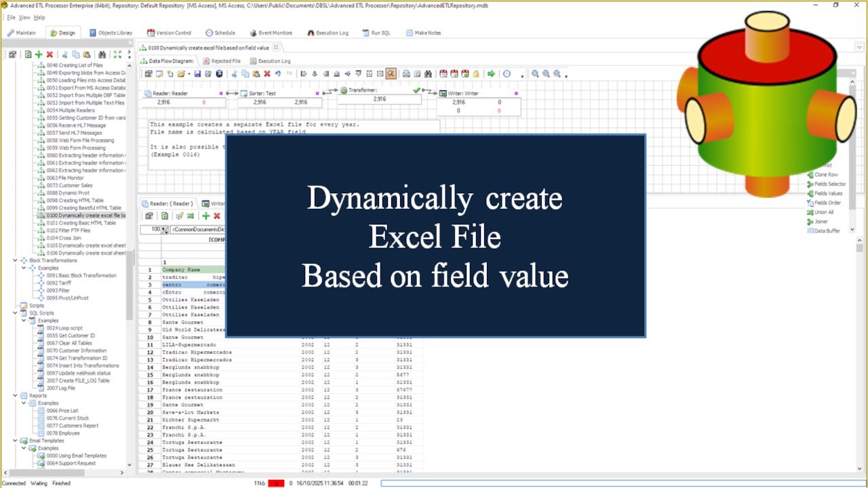
Task: Click the binoculars search icon in repository toolbar
Action: click(102, 54)
